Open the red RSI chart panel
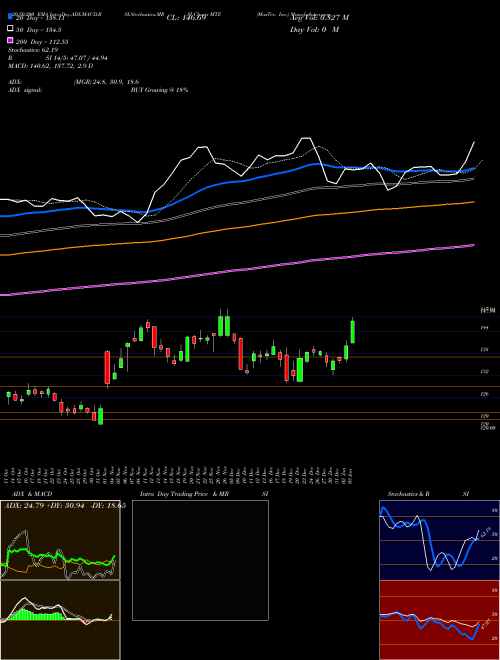The height and width of the screenshot is (660, 500). tap(439, 620)
